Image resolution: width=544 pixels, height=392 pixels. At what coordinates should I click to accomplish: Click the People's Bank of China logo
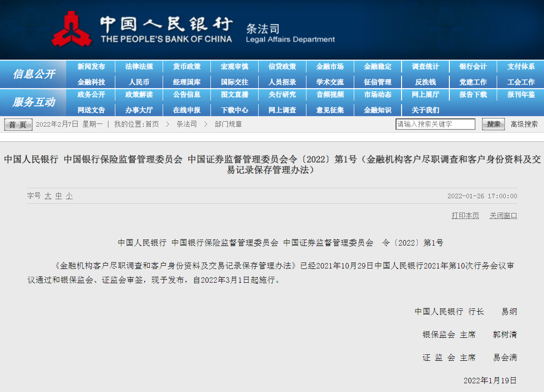[x=71, y=28]
